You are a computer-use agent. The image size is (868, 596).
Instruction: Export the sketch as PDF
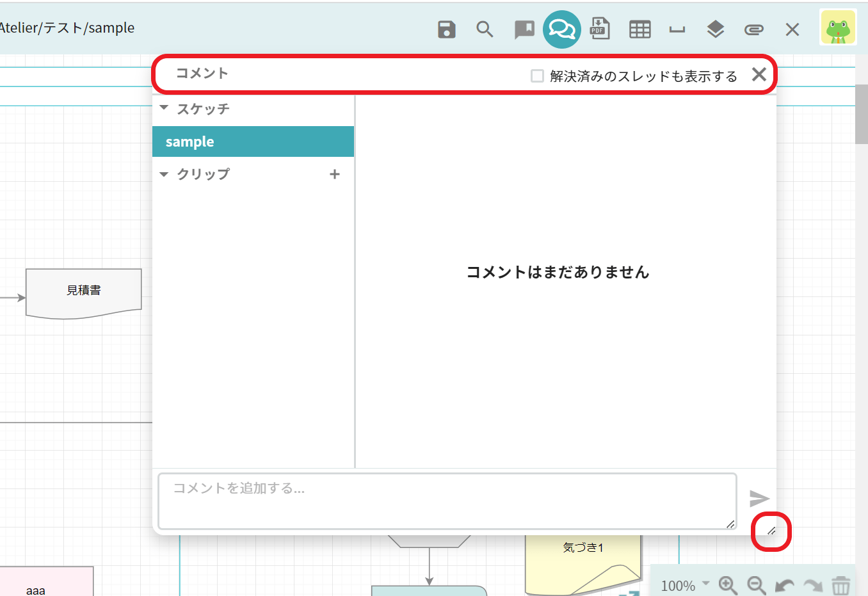coord(600,29)
